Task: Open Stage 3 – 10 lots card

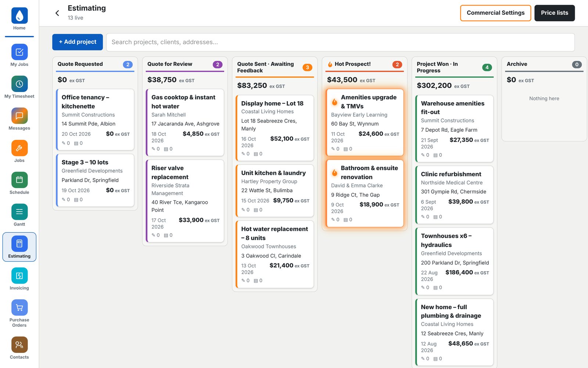Action: [x=95, y=180]
